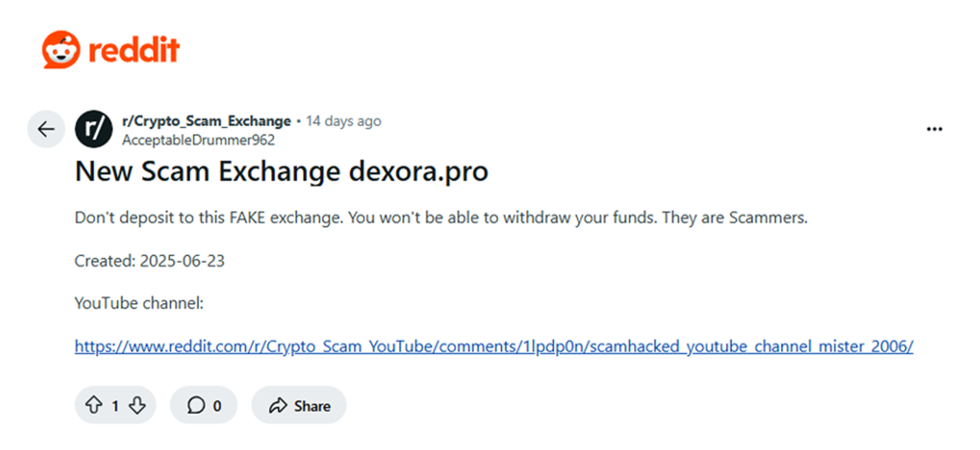Open the post titled New Scam Exchange dexora.pro
980x450 pixels.
pos(281,170)
